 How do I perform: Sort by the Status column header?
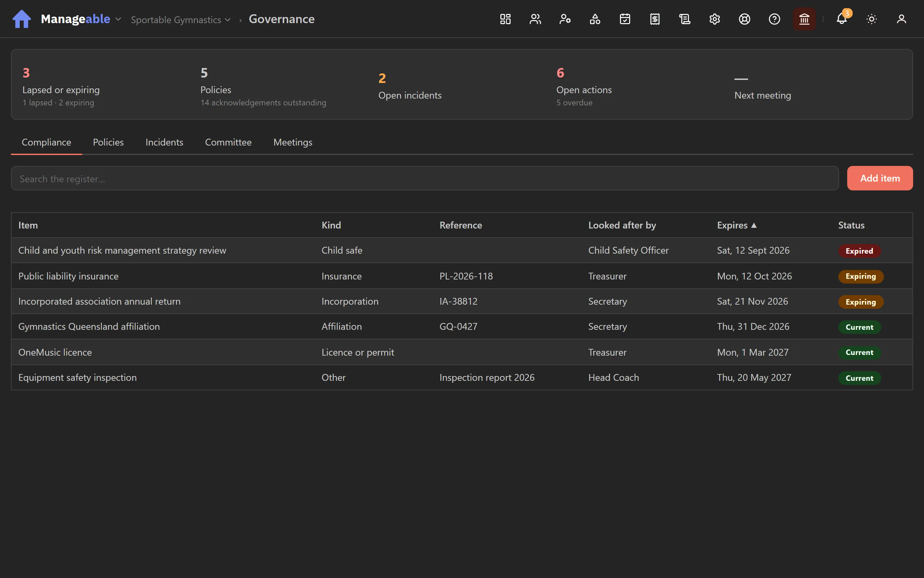851,225
